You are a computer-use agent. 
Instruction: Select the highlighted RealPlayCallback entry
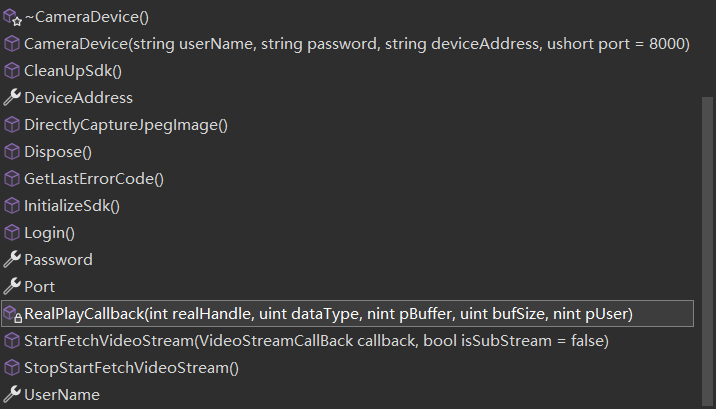pos(347,314)
